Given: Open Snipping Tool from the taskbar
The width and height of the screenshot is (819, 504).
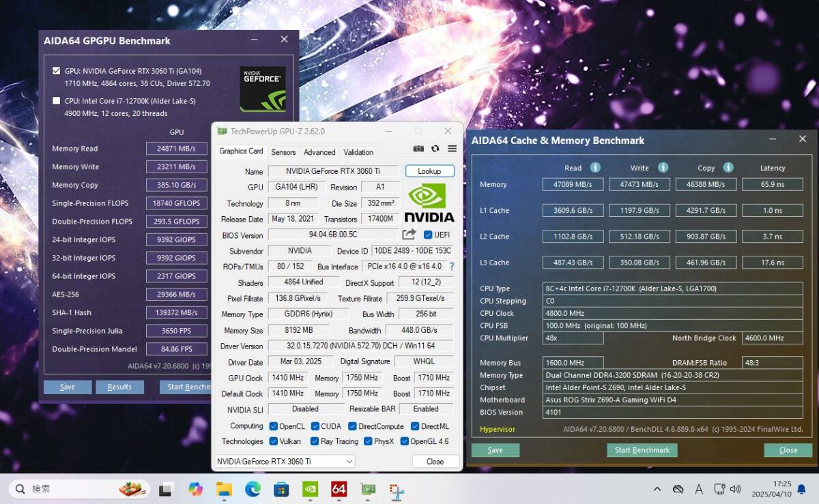Looking at the screenshot, I should (397, 489).
